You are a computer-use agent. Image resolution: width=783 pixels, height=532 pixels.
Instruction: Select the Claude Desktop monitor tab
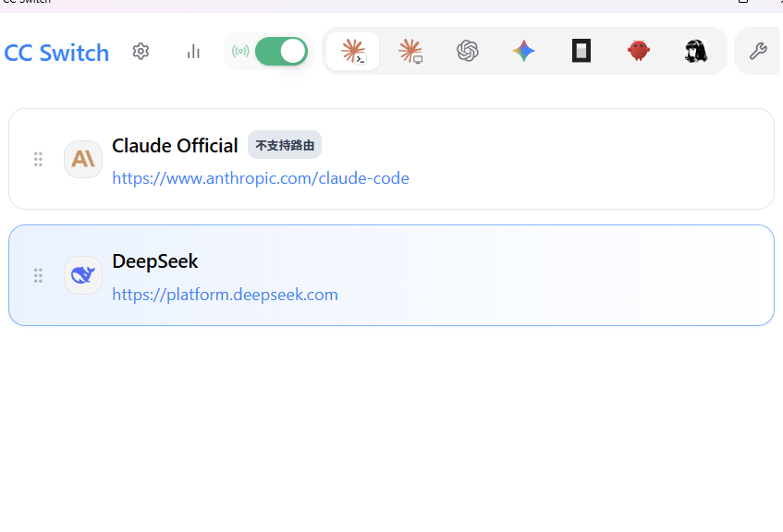click(x=410, y=52)
